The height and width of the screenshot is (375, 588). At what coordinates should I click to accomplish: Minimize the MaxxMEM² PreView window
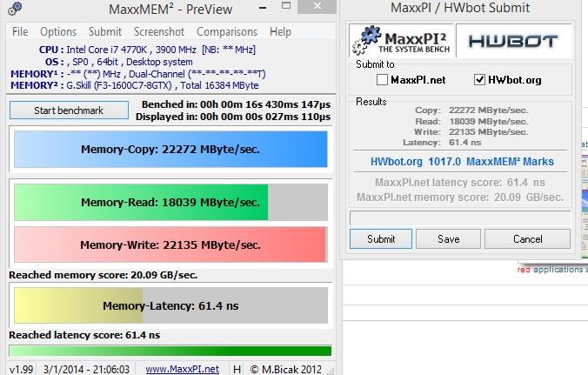click(x=263, y=8)
